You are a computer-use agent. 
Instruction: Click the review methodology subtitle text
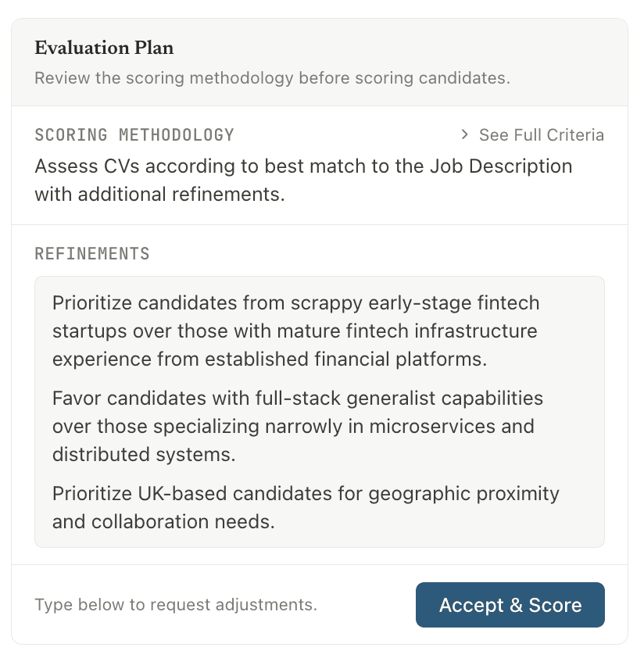[x=272, y=78]
